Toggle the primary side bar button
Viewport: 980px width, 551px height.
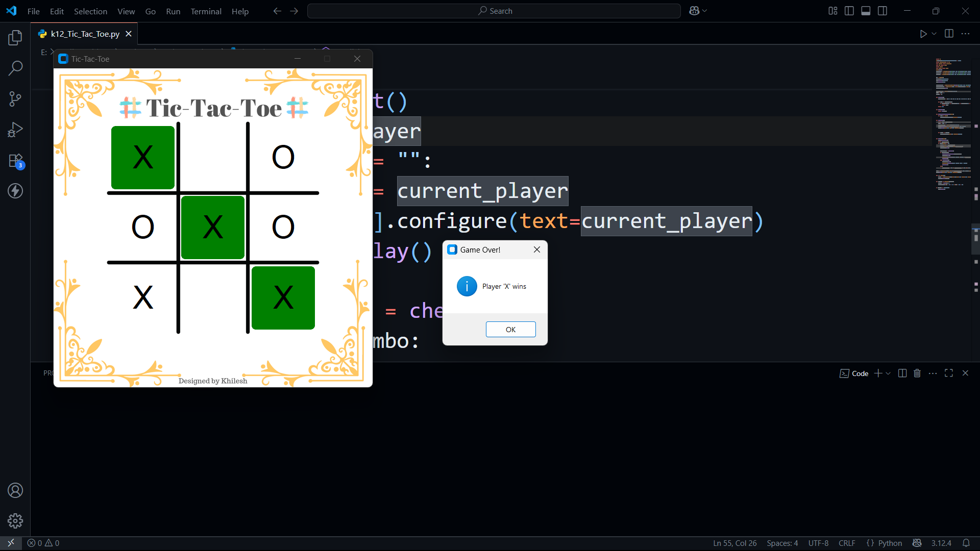coord(849,11)
